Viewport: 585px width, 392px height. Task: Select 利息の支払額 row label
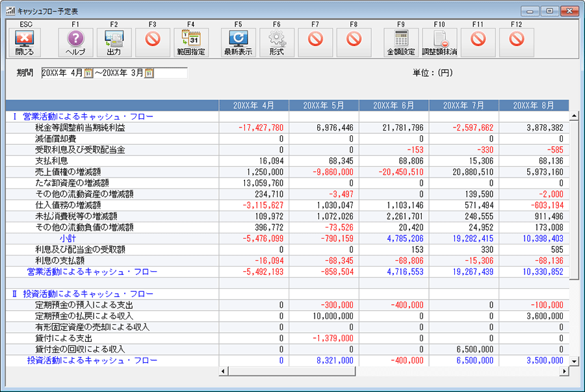(60, 261)
